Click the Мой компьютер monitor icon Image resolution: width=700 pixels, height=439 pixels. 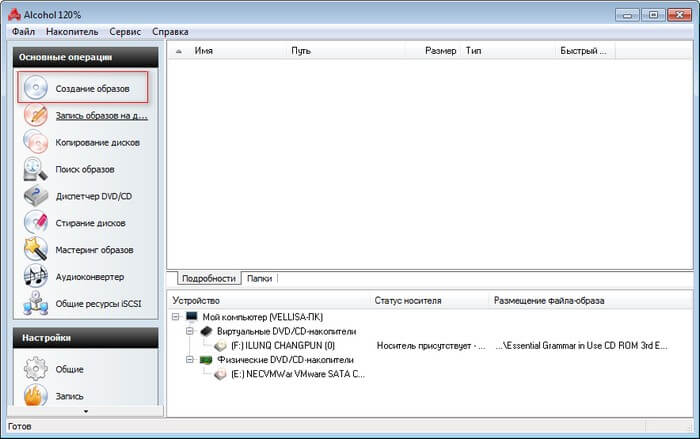coord(192,317)
